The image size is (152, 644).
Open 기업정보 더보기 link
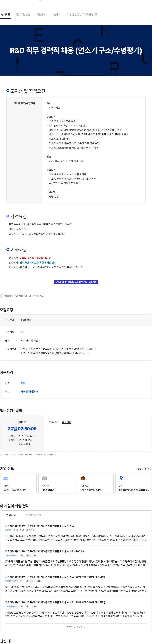pyautogui.click(x=143, y=469)
